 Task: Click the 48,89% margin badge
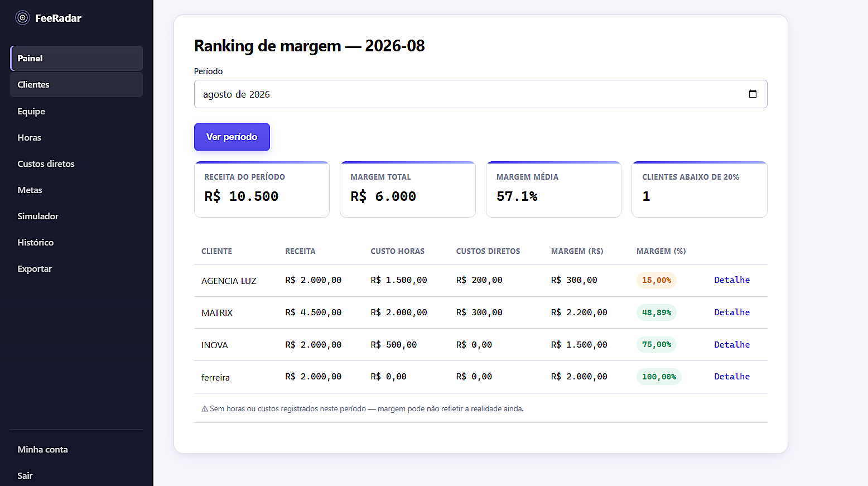click(656, 312)
